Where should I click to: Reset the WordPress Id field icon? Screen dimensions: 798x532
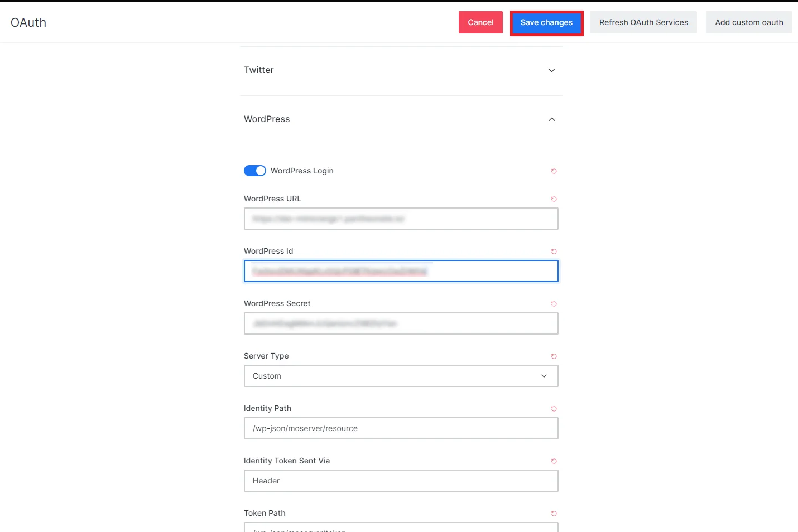(554, 252)
